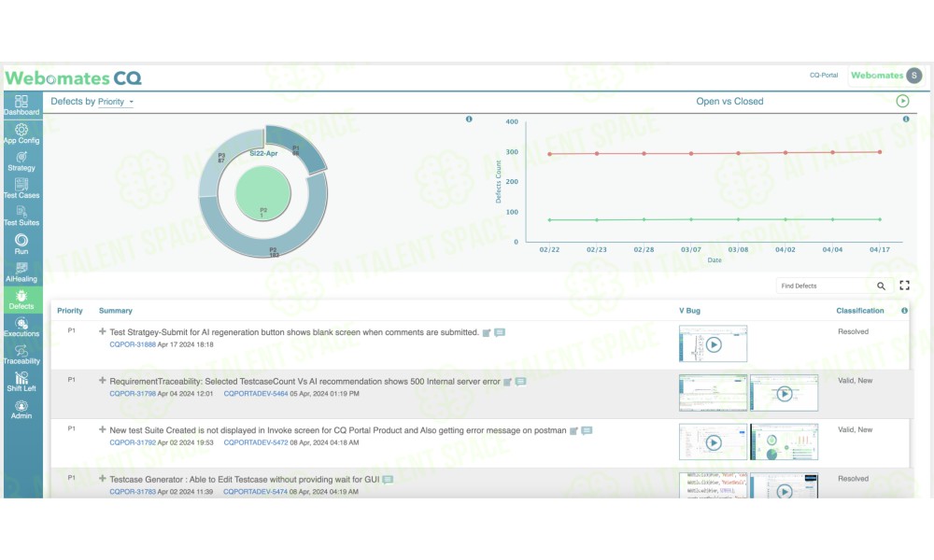Image resolution: width=934 pixels, height=560 pixels.
Task: Open the Shift Left section
Action: click(x=21, y=382)
